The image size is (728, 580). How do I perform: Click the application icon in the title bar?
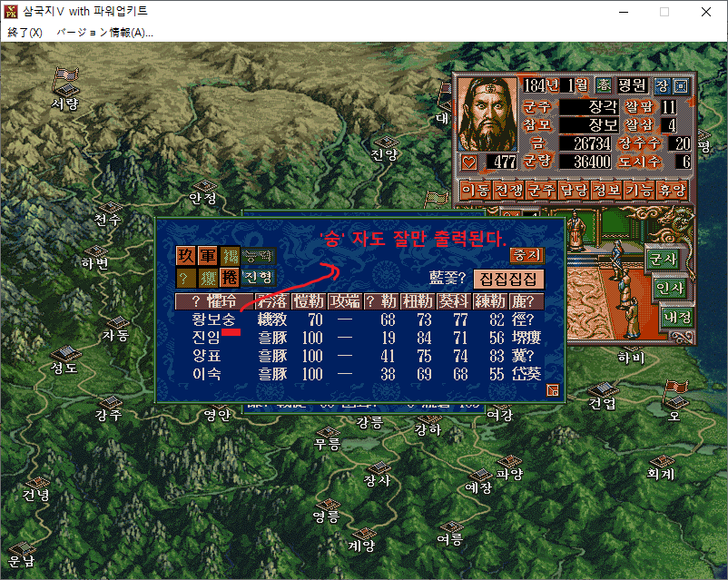(x=11, y=12)
